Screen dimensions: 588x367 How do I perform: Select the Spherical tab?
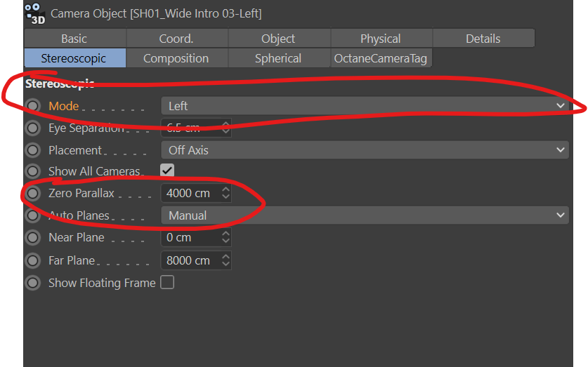point(278,58)
